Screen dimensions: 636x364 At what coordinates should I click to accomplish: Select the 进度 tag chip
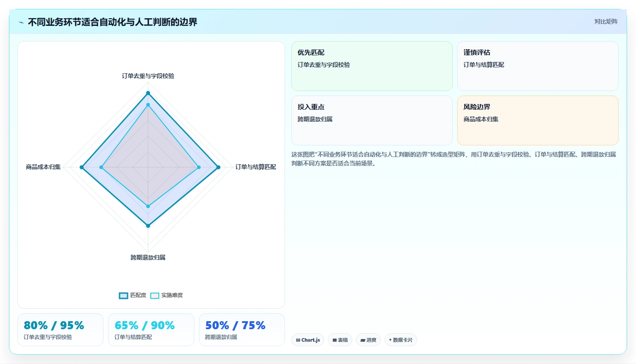click(x=368, y=340)
